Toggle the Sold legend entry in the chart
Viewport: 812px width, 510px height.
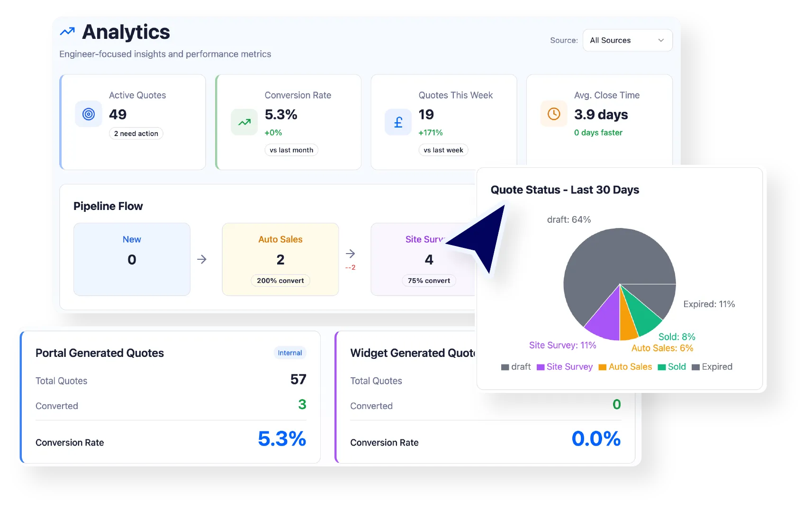tap(672, 366)
